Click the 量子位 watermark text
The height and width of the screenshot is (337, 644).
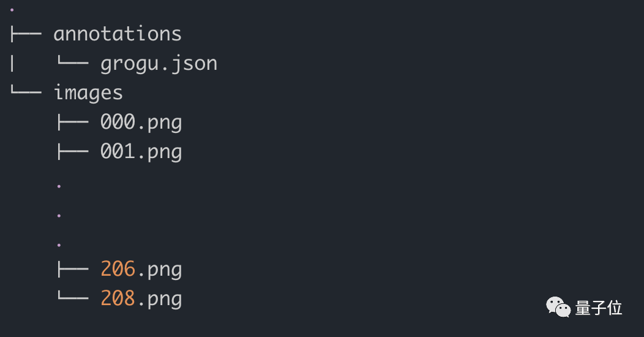(599, 308)
